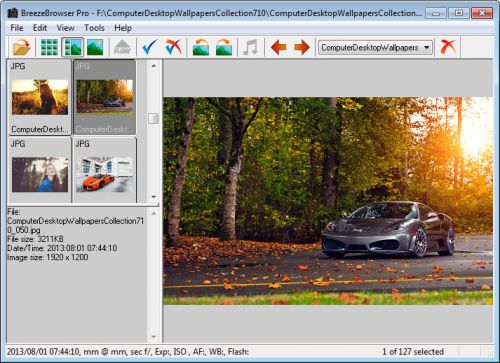The height and width of the screenshot is (363, 500).
Task: Click the Raw conversion toolbar icon
Action: coord(122,47)
